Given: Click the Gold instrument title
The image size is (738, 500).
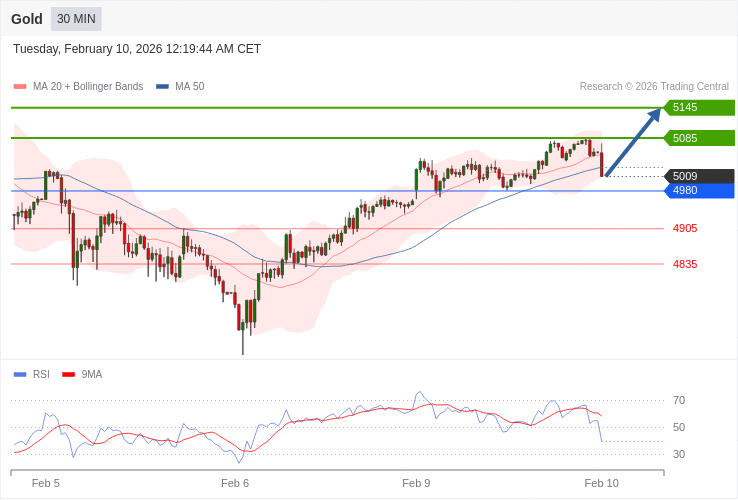Looking at the screenshot, I should [x=27, y=19].
